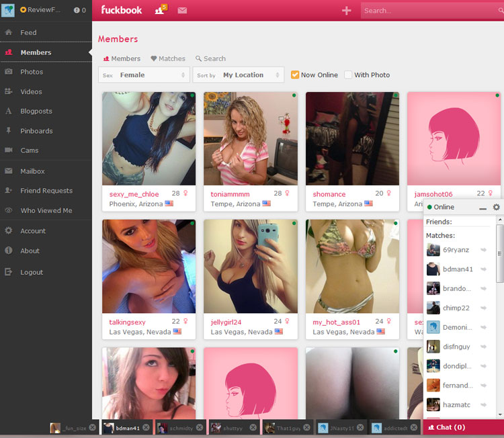
Task: Open the Sex Female dropdown
Action: click(x=144, y=75)
